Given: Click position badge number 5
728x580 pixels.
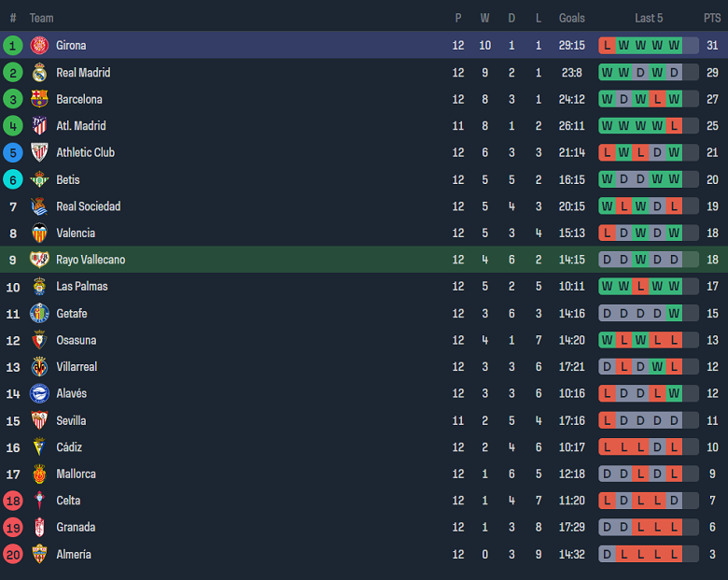Looking at the screenshot, I should pyautogui.click(x=13, y=152).
